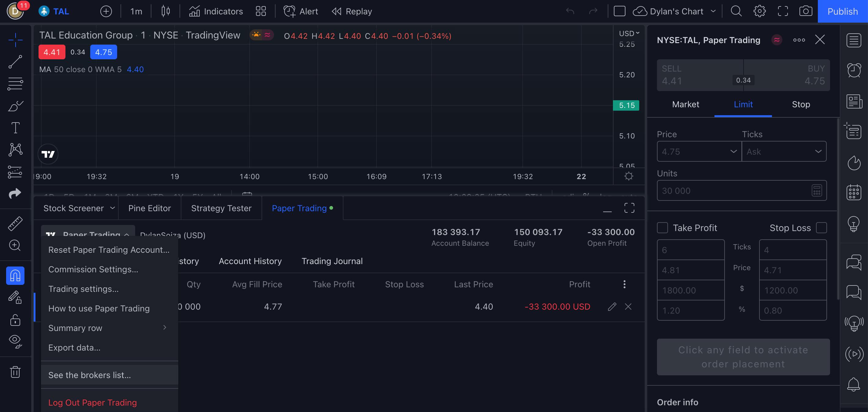Change the 1m chart interval
The image size is (868, 412).
(x=136, y=11)
